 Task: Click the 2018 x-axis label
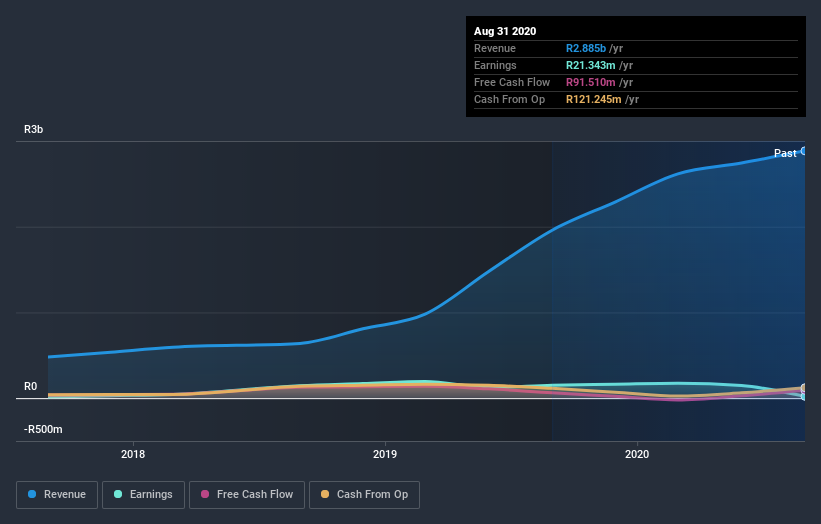(x=133, y=454)
